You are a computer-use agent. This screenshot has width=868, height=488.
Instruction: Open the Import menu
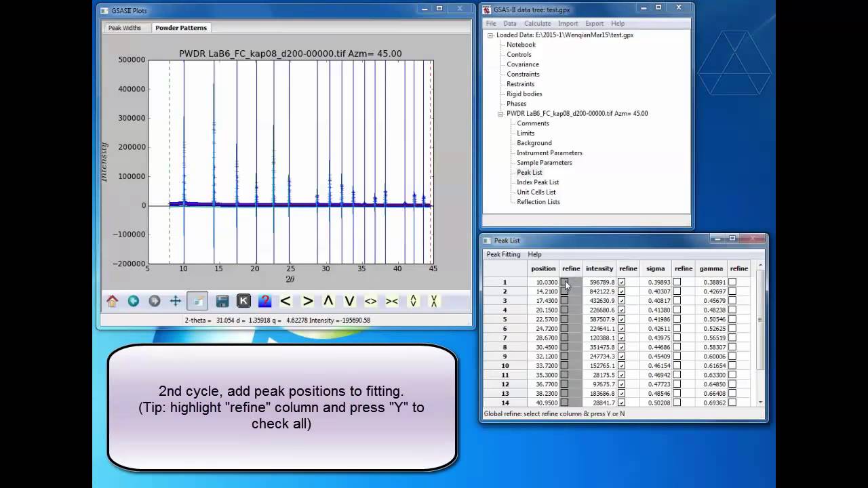pyautogui.click(x=568, y=23)
